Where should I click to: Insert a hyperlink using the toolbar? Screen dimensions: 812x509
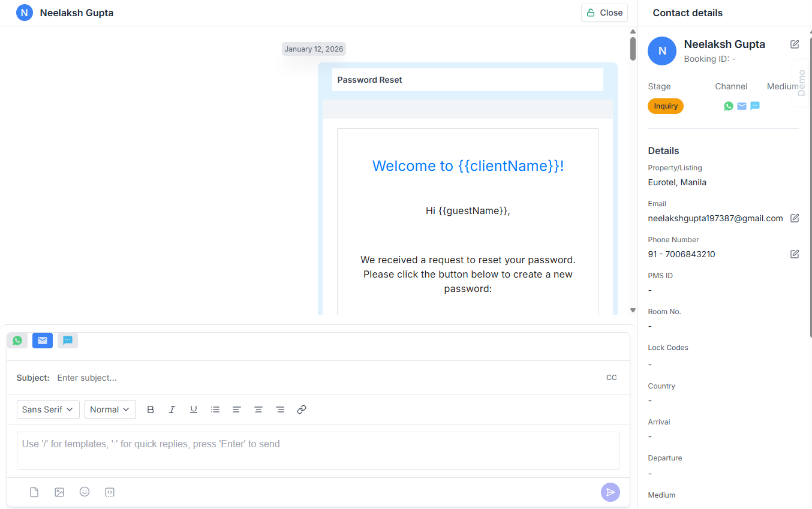(302, 409)
